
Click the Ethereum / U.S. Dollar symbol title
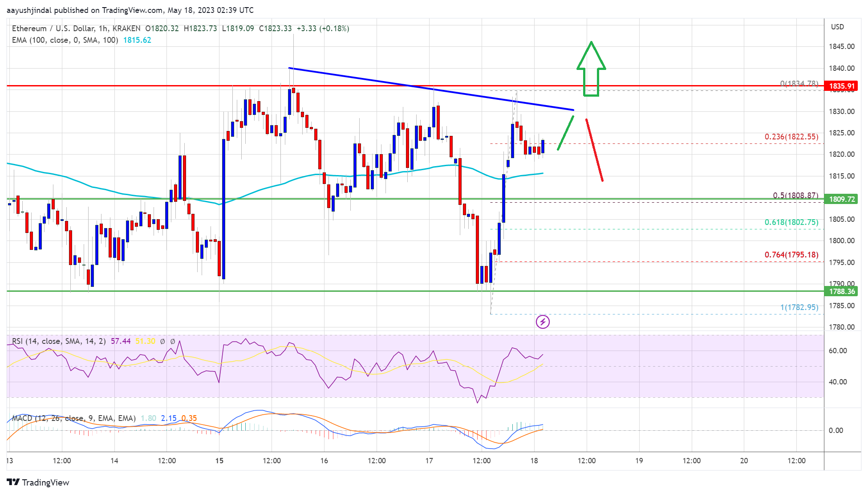(53, 29)
